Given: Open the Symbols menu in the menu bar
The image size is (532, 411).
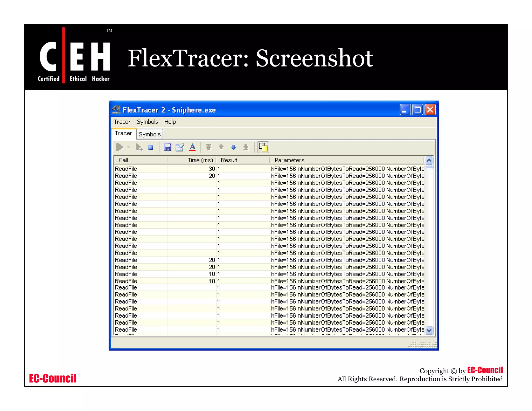Looking at the screenshot, I should tap(147, 122).
